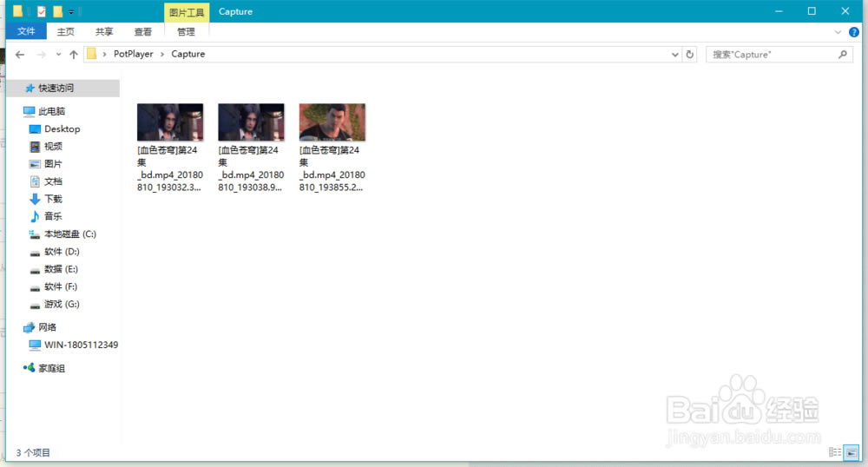This screenshot has height=467, width=868.
Task: Go back using the back arrow
Action: pos(20,54)
